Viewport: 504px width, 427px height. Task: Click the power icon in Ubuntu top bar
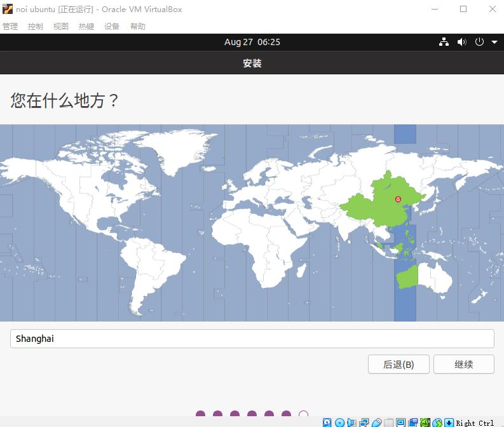[x=479, y=42]
